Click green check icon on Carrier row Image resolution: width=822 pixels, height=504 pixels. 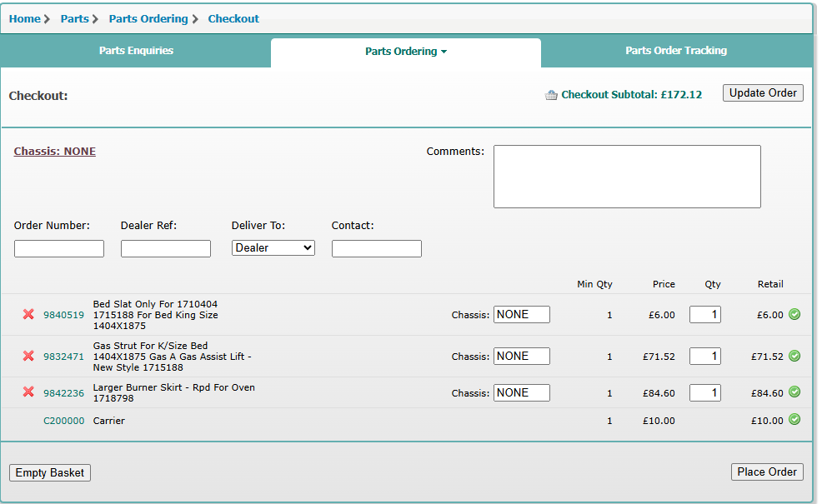794,420
